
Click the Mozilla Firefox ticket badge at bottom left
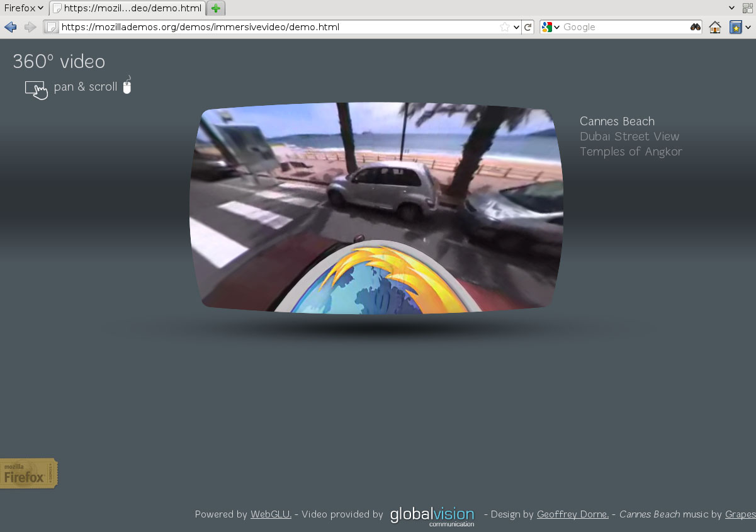point(28,473)
